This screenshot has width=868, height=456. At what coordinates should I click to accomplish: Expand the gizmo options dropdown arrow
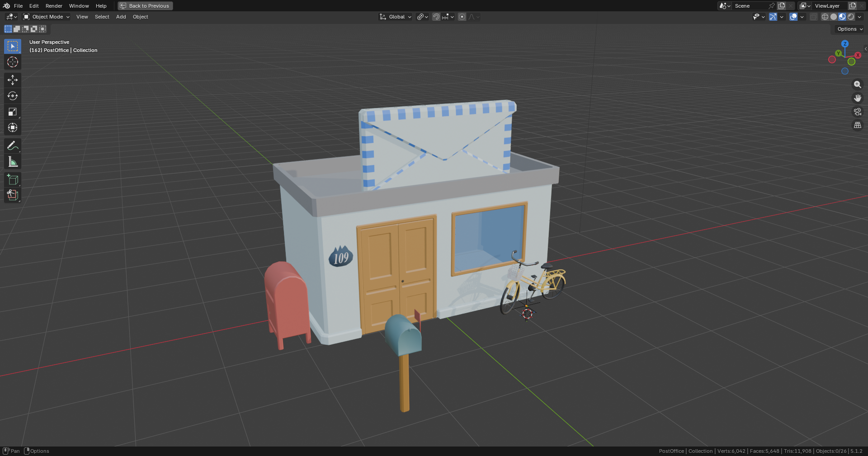coord(782,17)
